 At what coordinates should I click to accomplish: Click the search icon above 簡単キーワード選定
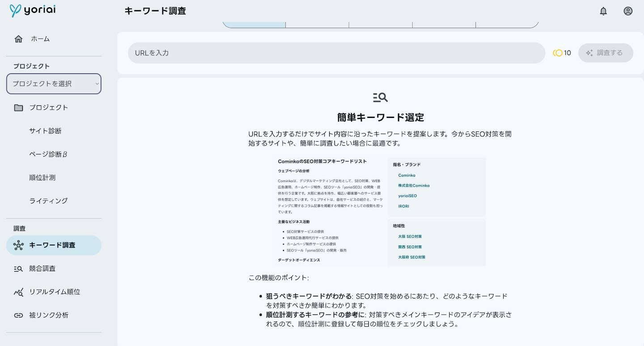380,97
